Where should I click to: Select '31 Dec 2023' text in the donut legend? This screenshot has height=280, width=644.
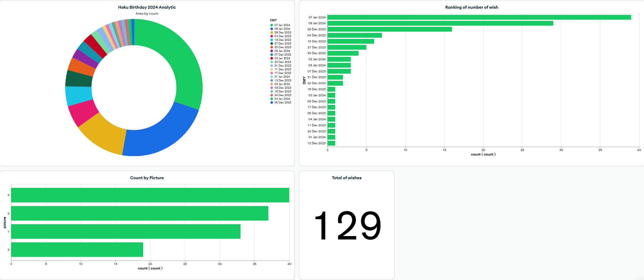[283, 66]
